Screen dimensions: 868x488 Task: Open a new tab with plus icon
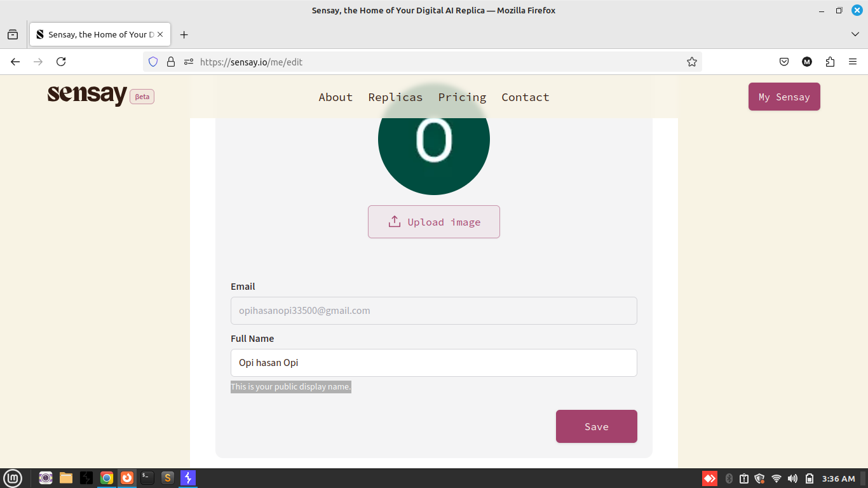point(184,34)
